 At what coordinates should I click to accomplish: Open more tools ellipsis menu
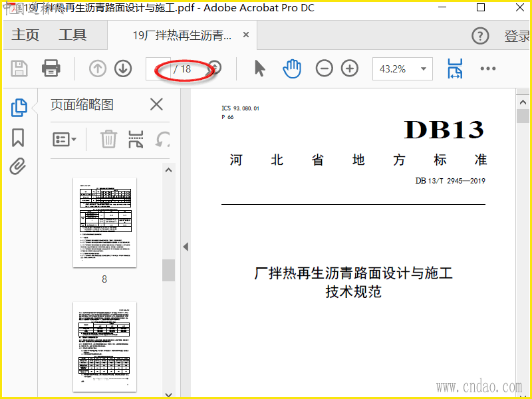488,68
